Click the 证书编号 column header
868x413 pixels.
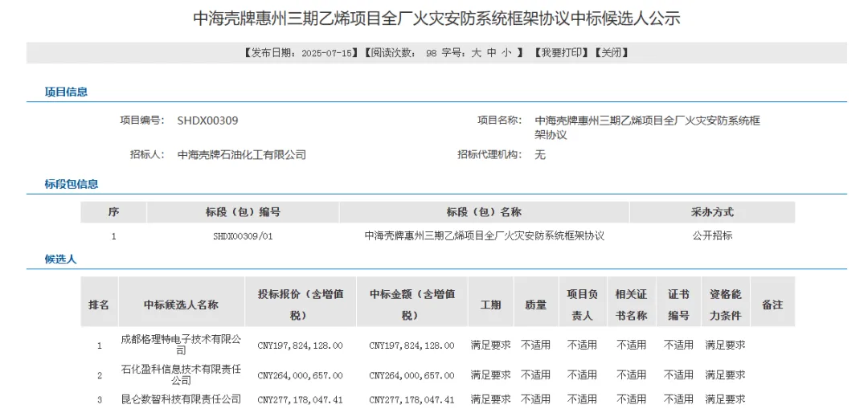click(x=678, y=305)
